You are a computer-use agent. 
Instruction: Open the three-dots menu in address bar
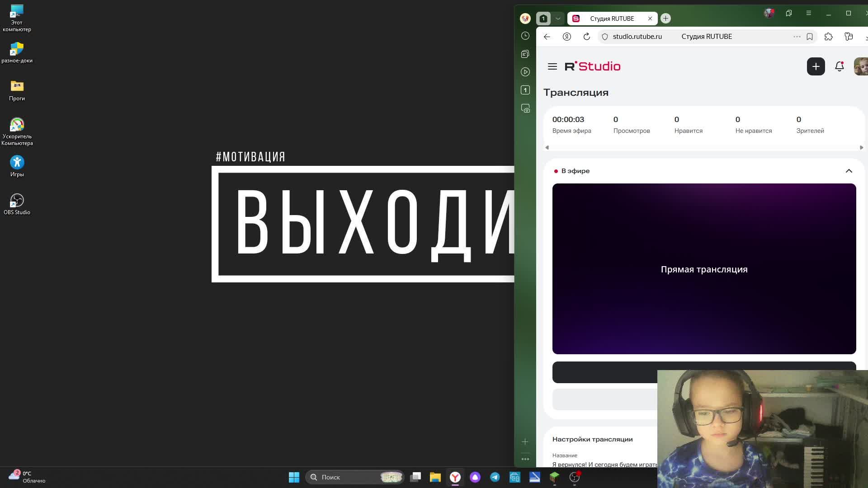(797, 37)
